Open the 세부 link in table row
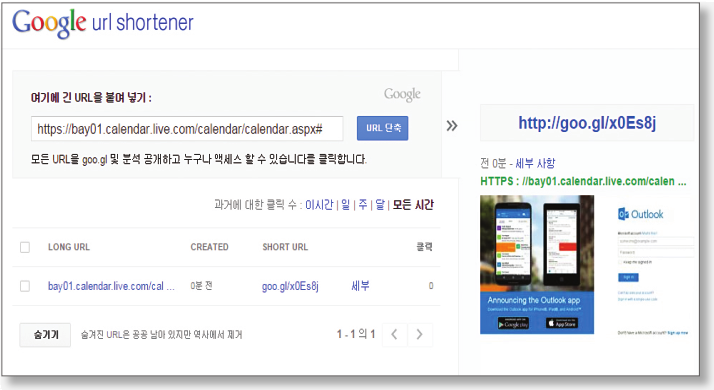714x390 pixels. (x=360, y=286)
